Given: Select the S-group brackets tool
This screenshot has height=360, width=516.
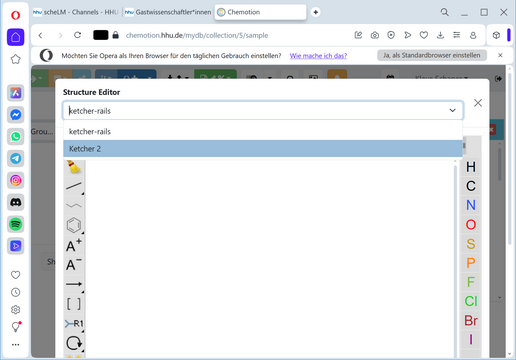Looking at the screenshot, I should [74, 304].
